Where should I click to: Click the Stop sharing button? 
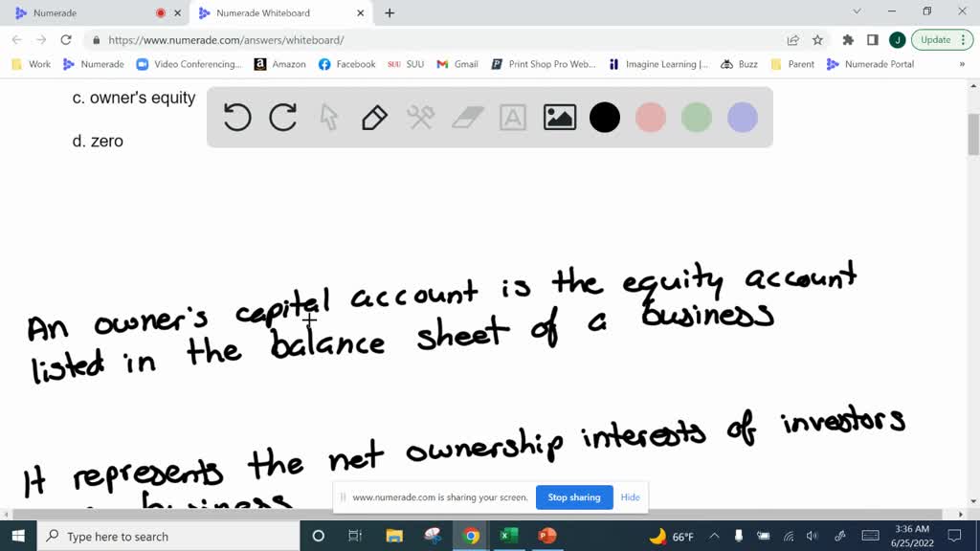574,497
